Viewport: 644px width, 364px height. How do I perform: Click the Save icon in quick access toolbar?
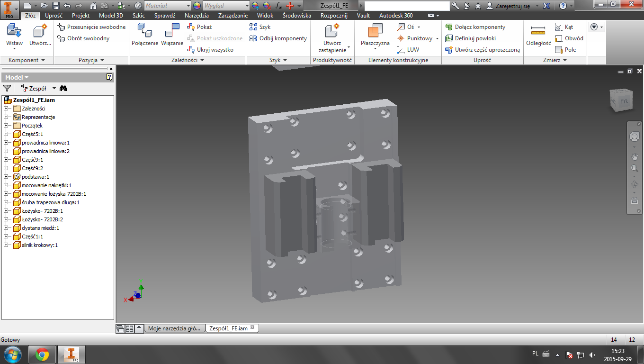(x=56, y=6)
